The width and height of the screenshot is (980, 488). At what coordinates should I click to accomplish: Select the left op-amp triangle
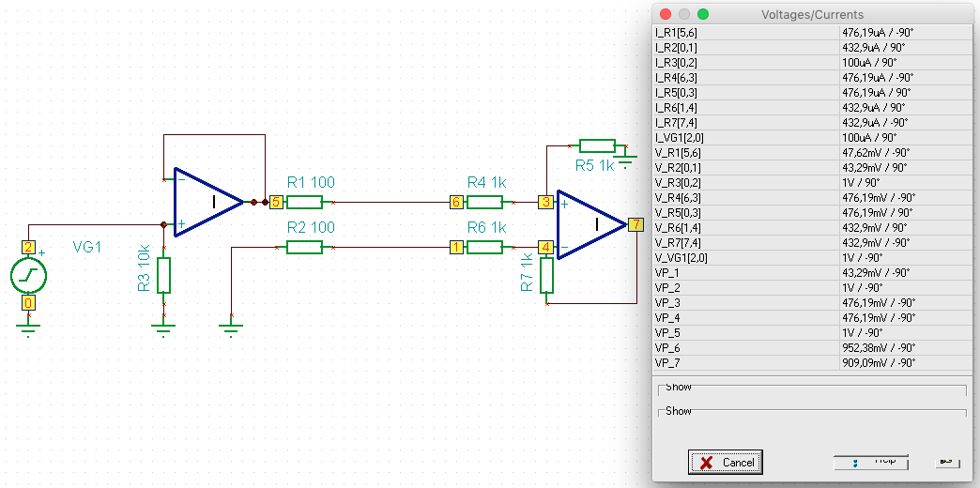pos(207,202)
